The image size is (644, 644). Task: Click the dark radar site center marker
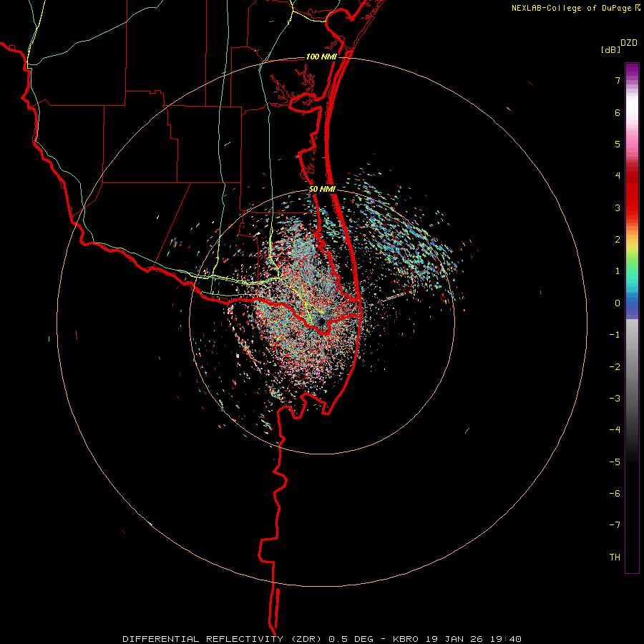tap(321, 323)
